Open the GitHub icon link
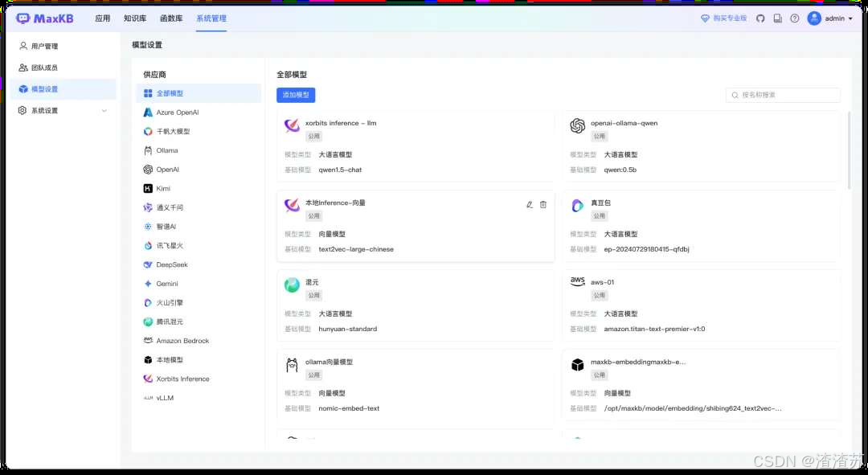 (x=760, y=18)
